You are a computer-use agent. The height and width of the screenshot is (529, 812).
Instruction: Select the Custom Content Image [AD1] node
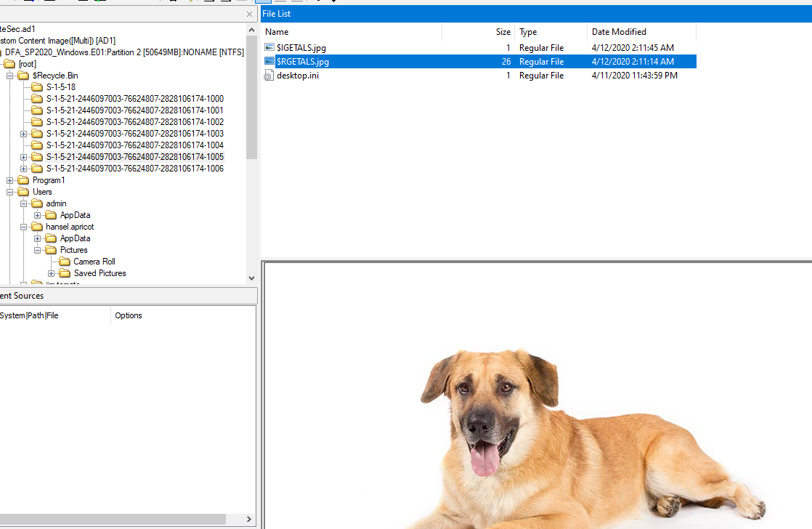point(57,41)
